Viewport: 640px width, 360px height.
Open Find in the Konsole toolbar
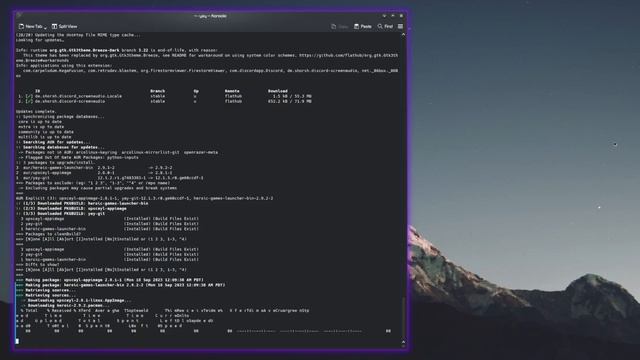pos(385,27)
